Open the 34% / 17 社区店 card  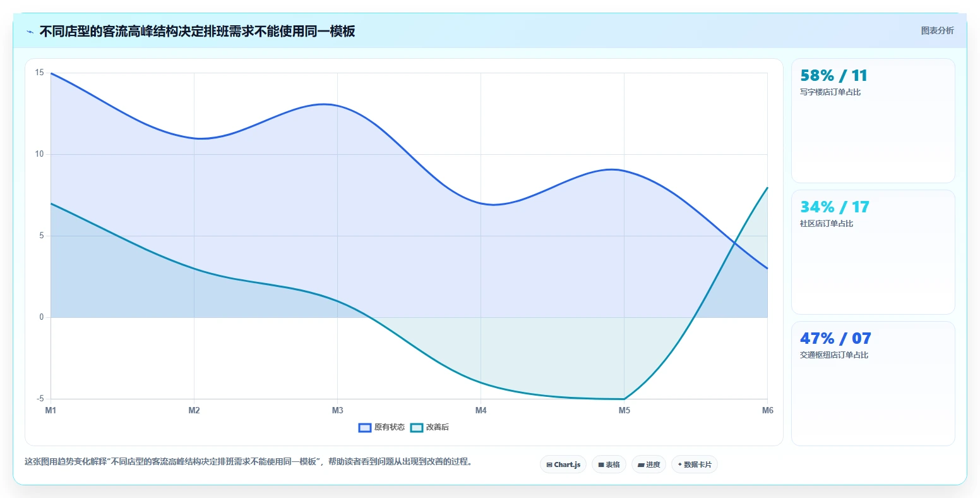[873, 252]
